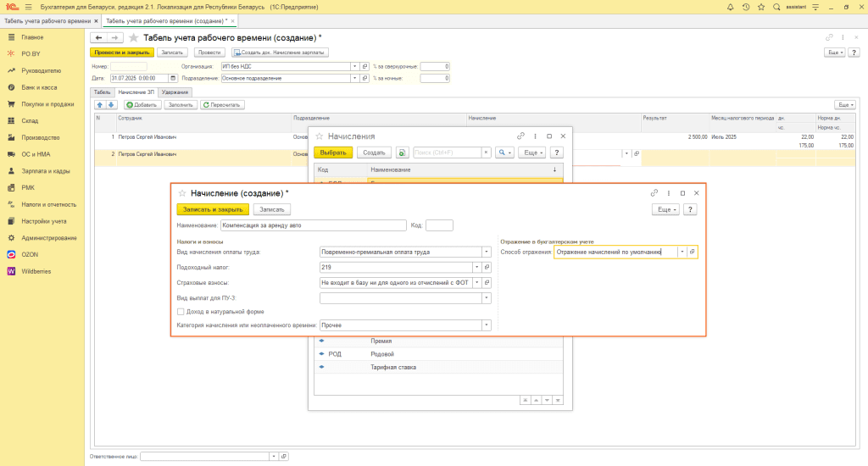Screen dimensions: 868x466
Task: Open the Организация record button
Action: 364,66
